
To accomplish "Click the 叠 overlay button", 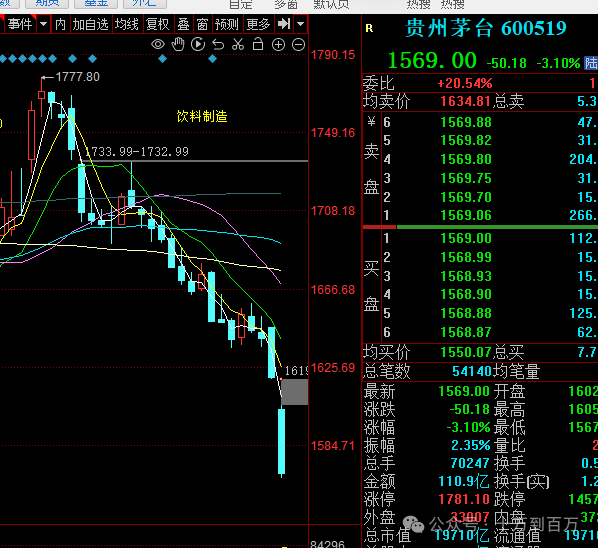I will pos(183,24).
